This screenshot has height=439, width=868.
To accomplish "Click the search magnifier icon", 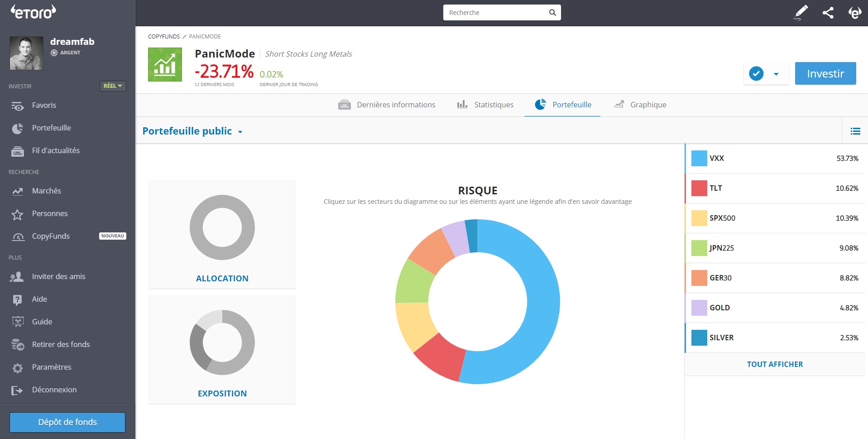I will pyautogui.click(x=552, y=13).
